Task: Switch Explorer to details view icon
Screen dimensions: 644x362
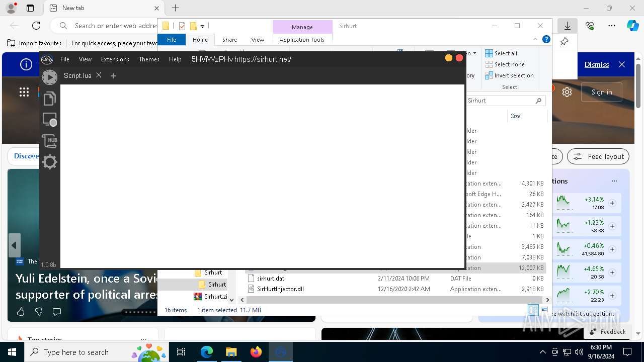Action: point(533,310)
